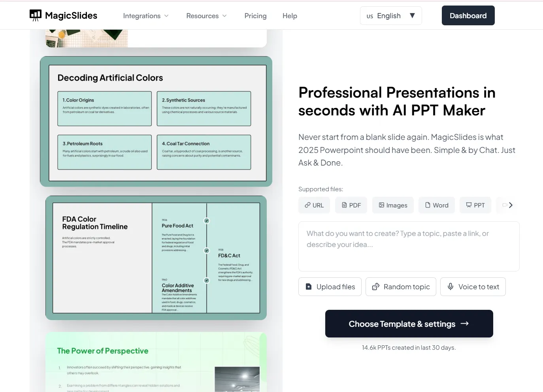Click the Professional Presentations heading
The image size is (543, 392).
coord(397,102)
